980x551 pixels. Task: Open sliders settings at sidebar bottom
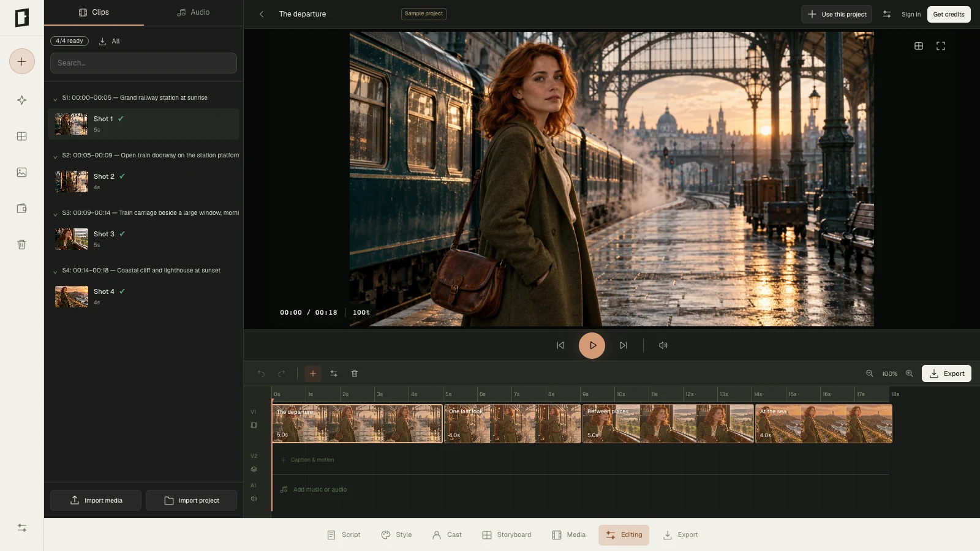click(22, 528)
